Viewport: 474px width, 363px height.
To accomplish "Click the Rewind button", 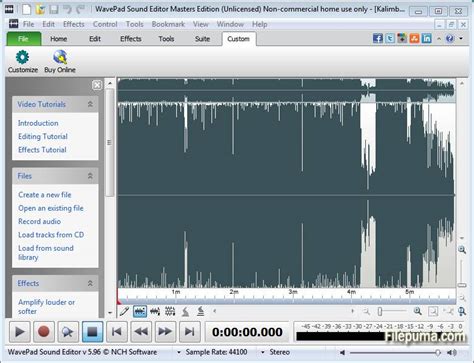I will 141,332.
